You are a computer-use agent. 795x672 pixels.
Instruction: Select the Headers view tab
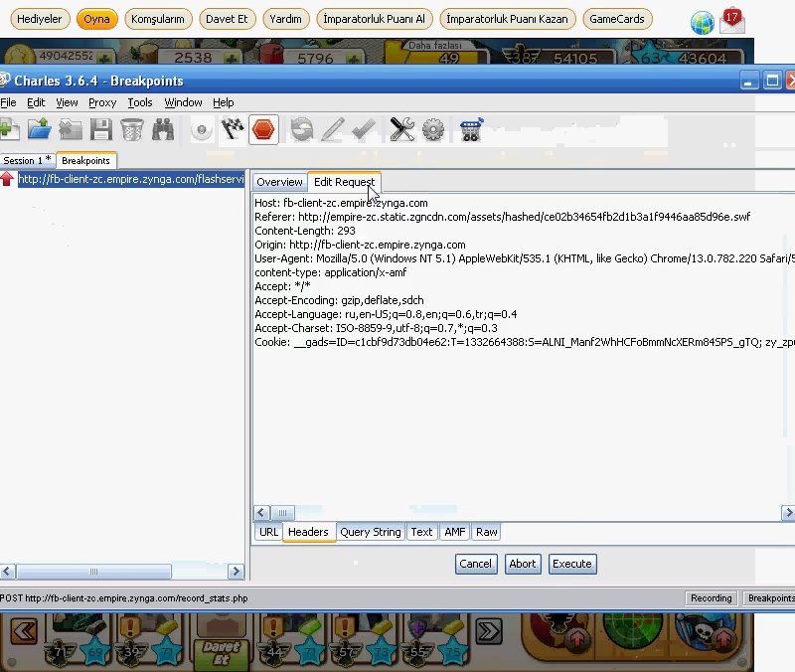pos(308,532)
